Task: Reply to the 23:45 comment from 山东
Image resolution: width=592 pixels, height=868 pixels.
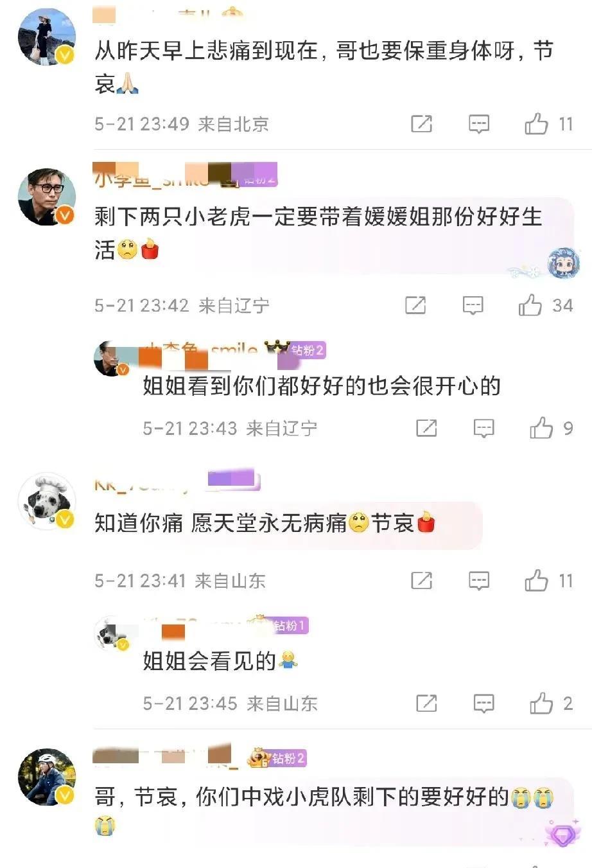Action: [x=483, y=704]
